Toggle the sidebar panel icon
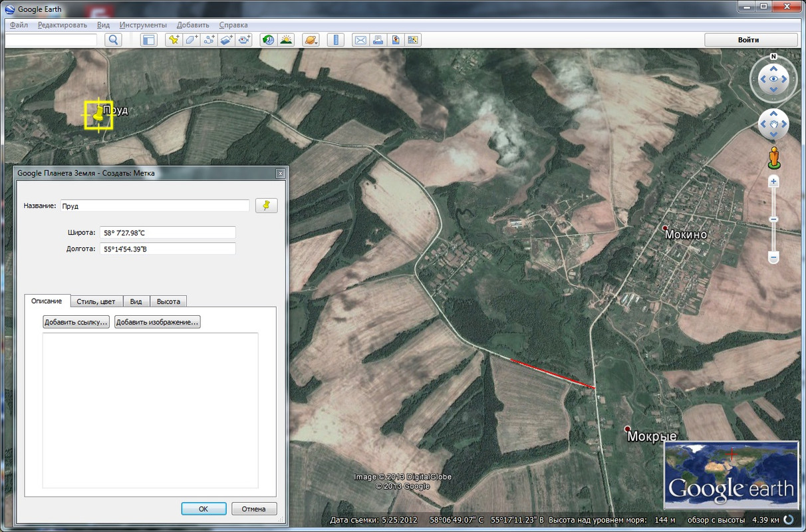 pyautogui.click(x=148, y=40)
